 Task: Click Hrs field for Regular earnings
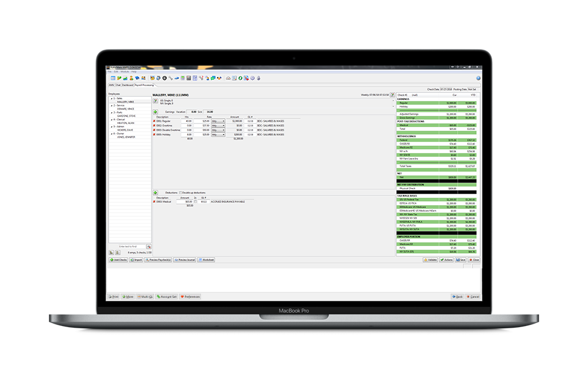click(187, 121)
